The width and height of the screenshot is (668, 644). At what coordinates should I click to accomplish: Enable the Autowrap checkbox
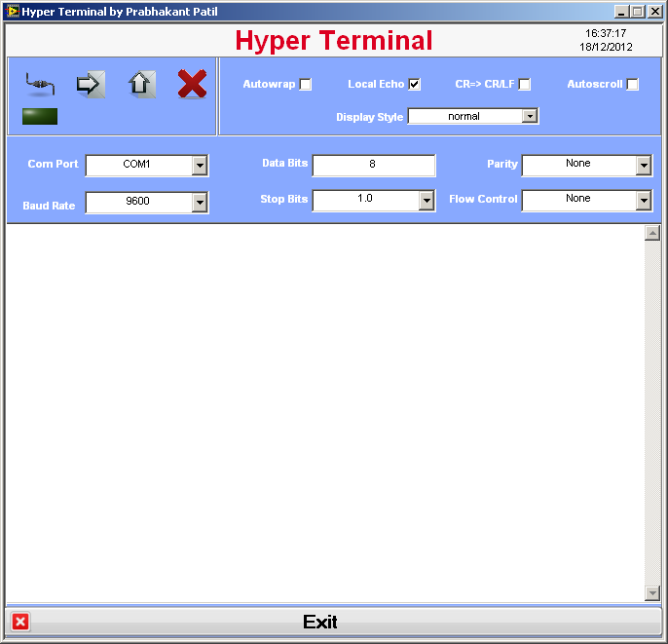(x=306, y=85)
